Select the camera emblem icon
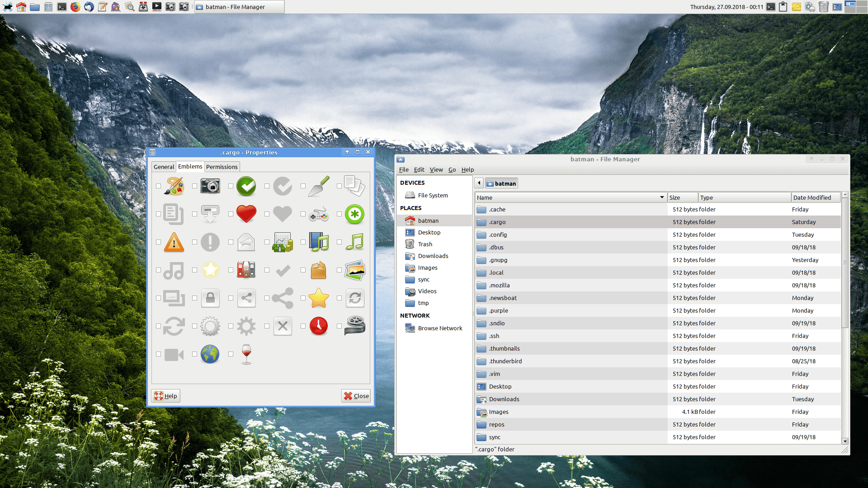The width and height of the screenshot is (868, 488). click(210, 186)
